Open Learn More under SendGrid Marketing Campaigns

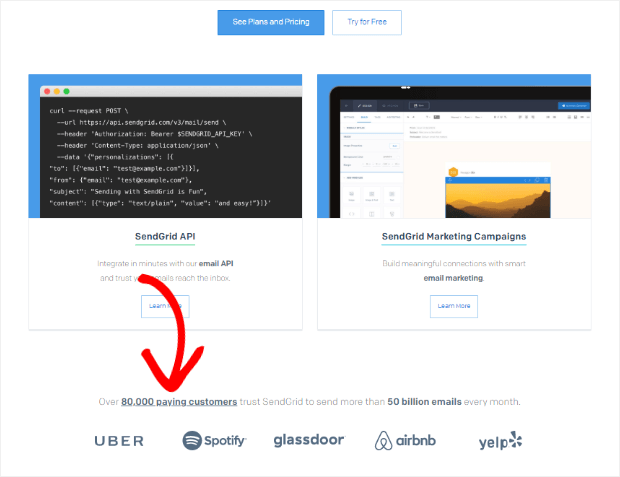coord(454,306)
